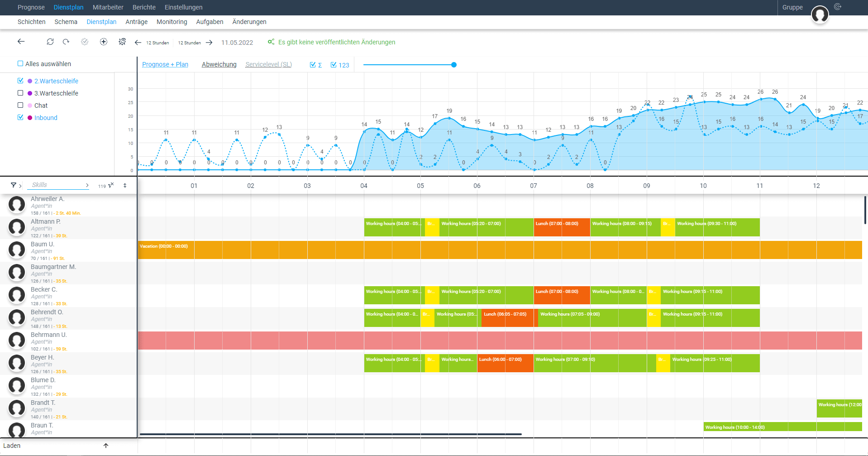Click the avatar of Baumgartner M.

tap(17, 273)
